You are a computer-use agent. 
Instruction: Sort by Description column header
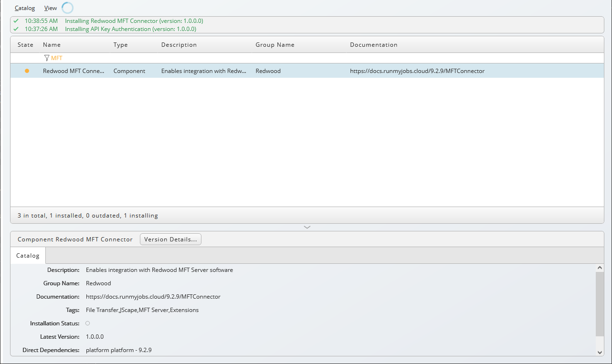179,45
